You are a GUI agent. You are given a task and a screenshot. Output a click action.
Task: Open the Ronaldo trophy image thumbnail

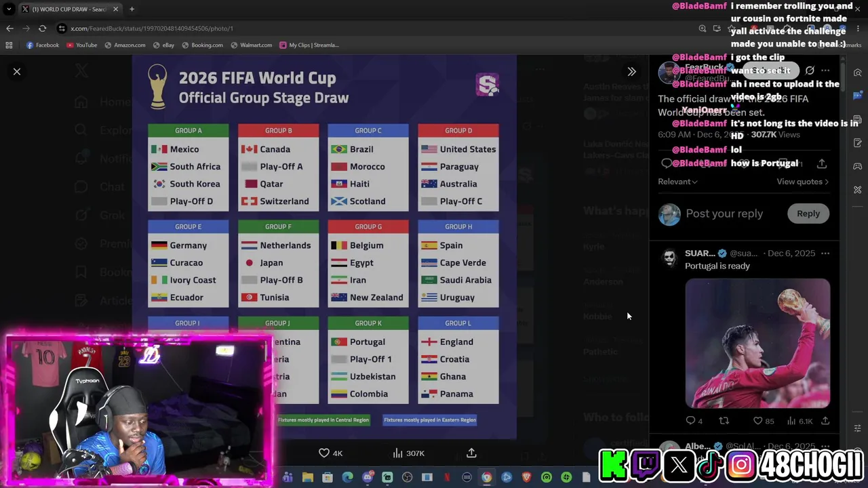pos(757,344)
